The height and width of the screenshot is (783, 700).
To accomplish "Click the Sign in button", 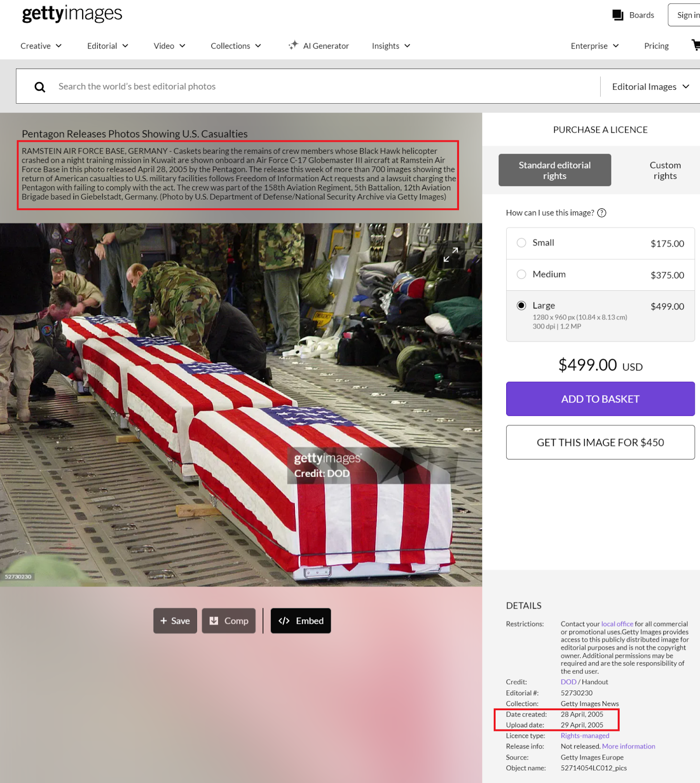I will tap(684, 15).
